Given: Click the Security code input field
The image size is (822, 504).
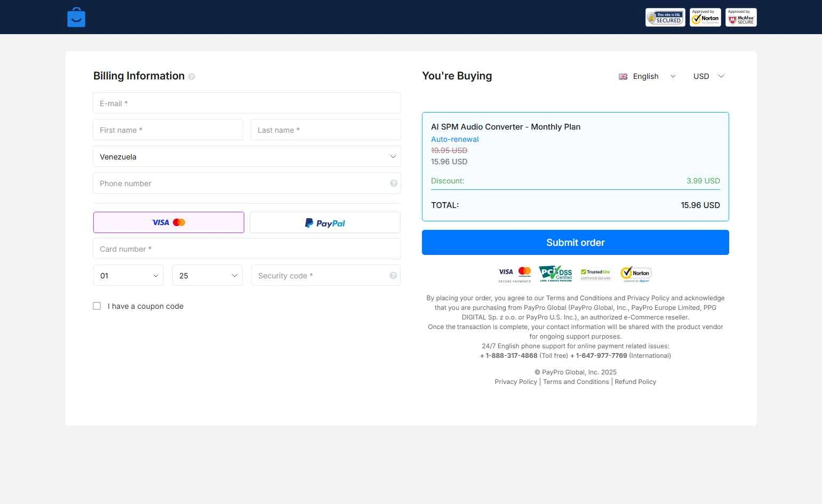Looking at the screenshot, I should pyautogui.click(x=326, y=275).
